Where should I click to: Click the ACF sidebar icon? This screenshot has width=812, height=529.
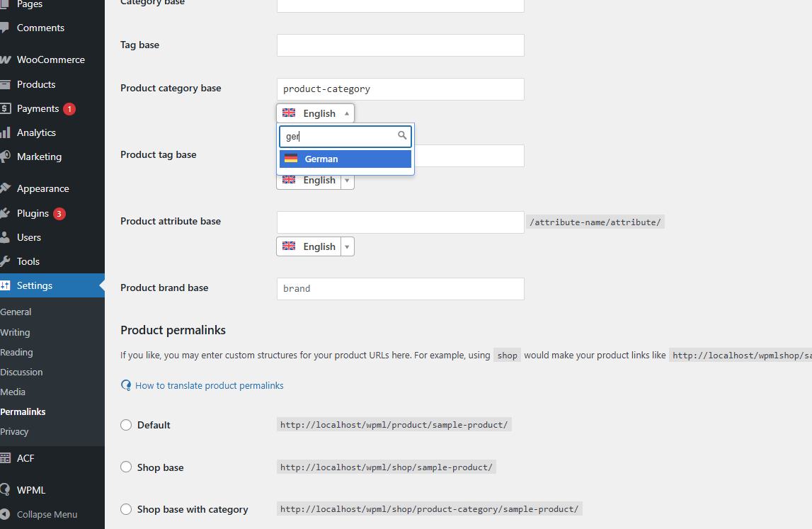click(5, 458)
